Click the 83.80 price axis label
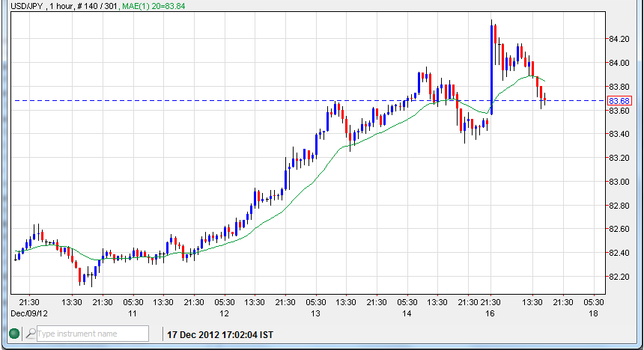 point(619,87)
